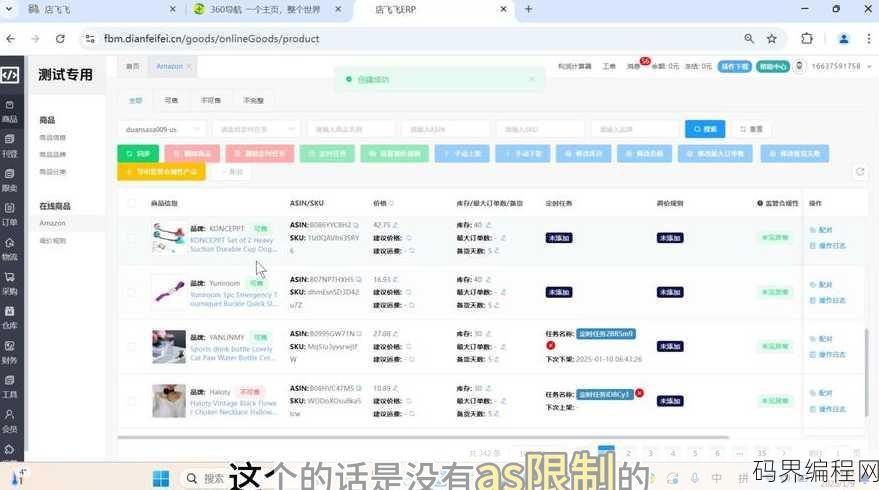The image size is (879, 490).
Task: Tick the checkbox for the Haloty row
Action: click(x=131, y=401)
